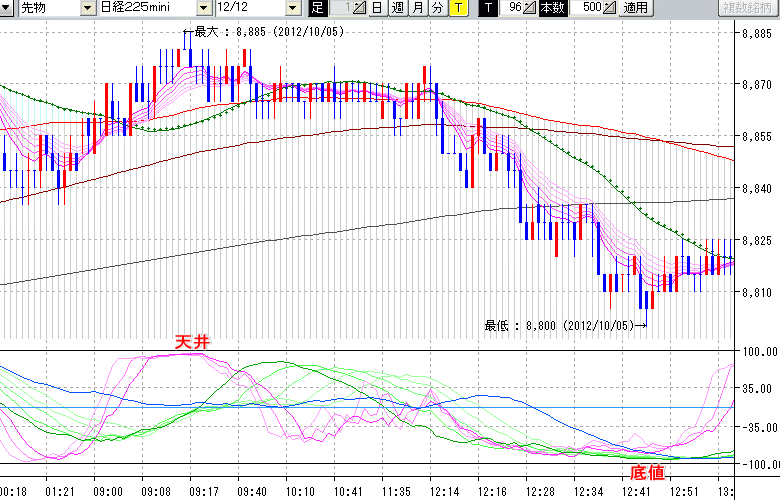Expand the 日経225mini symbol dropdown
780x500 pixels.
pos(206,8)
